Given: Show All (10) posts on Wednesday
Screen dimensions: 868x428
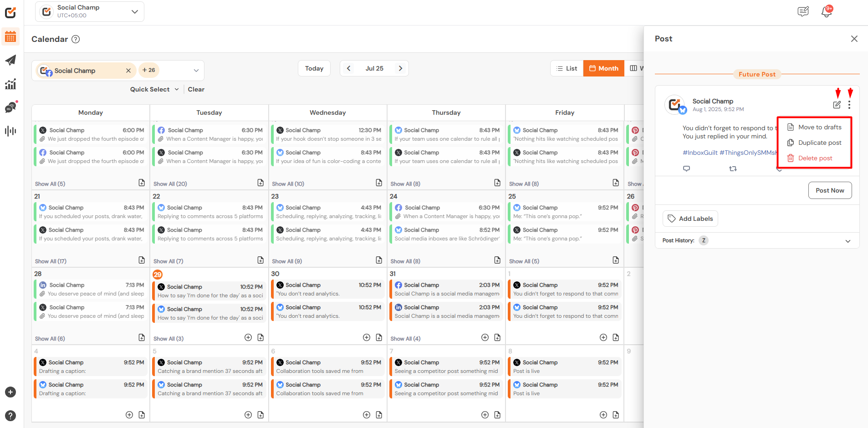Looking at the screenshot, I should (x=288, y=184).
